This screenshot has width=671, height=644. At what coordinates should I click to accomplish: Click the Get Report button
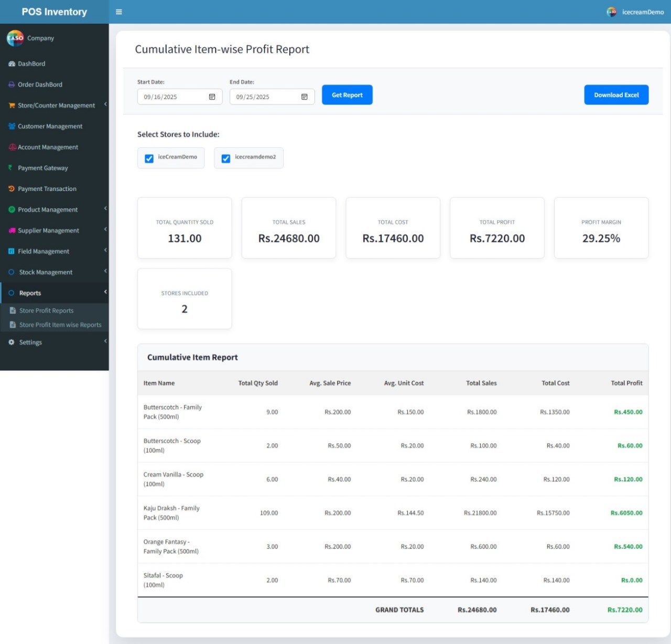[x=347, y=95]
